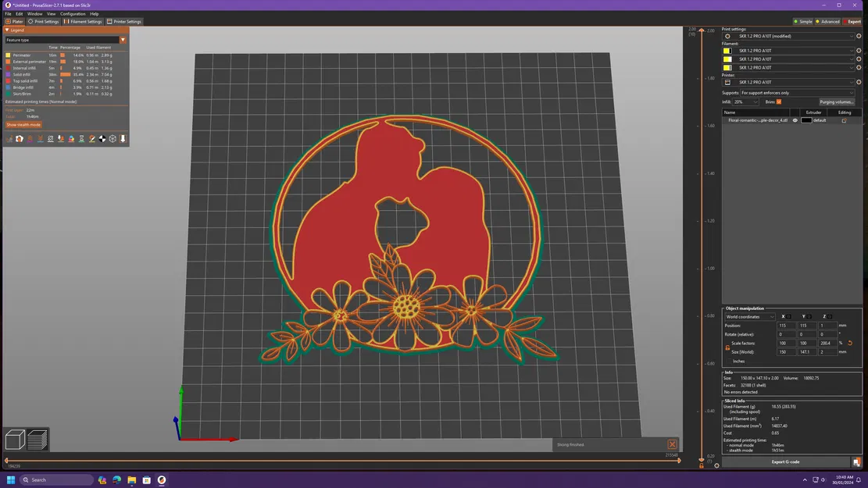Toggle Tool marker arrow icon
Viewport: 868px width, 488px height.
pos(123,139)
